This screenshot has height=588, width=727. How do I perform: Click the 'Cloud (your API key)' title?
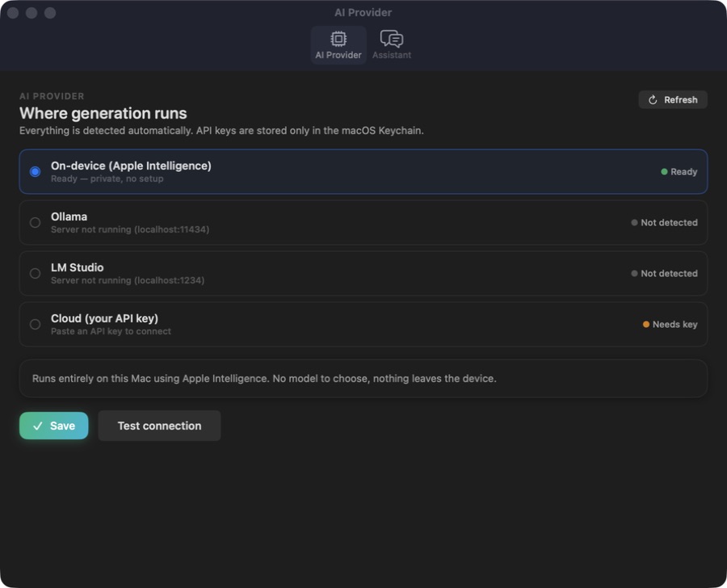point(104,318)
